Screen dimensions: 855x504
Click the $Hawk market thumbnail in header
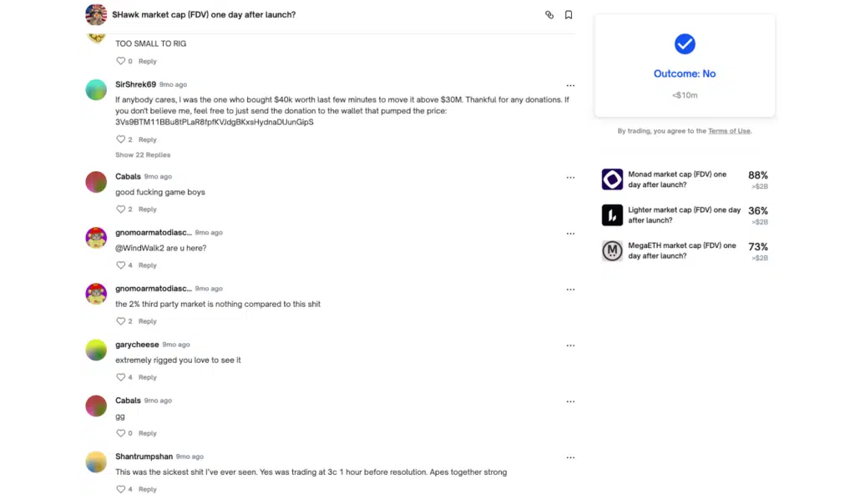coord(96,14)
